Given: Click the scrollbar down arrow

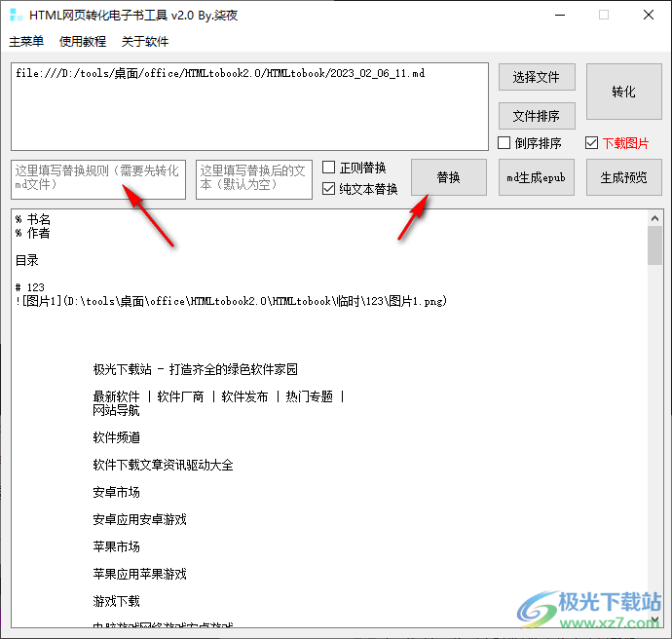Looking at the screenshot, I should click(x=654, y=620).
